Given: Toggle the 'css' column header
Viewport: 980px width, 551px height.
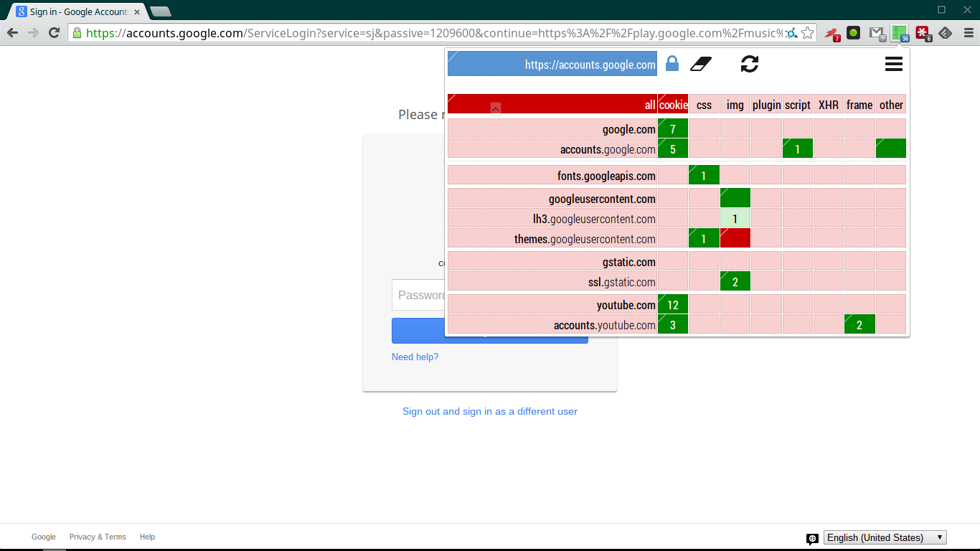Looking at the screenshot, I should tap(704, 104).
